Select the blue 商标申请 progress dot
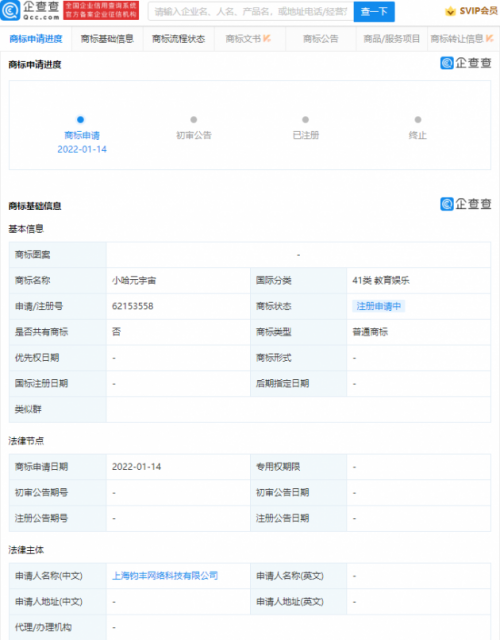The image size is (500, 640). coord(80,120)
